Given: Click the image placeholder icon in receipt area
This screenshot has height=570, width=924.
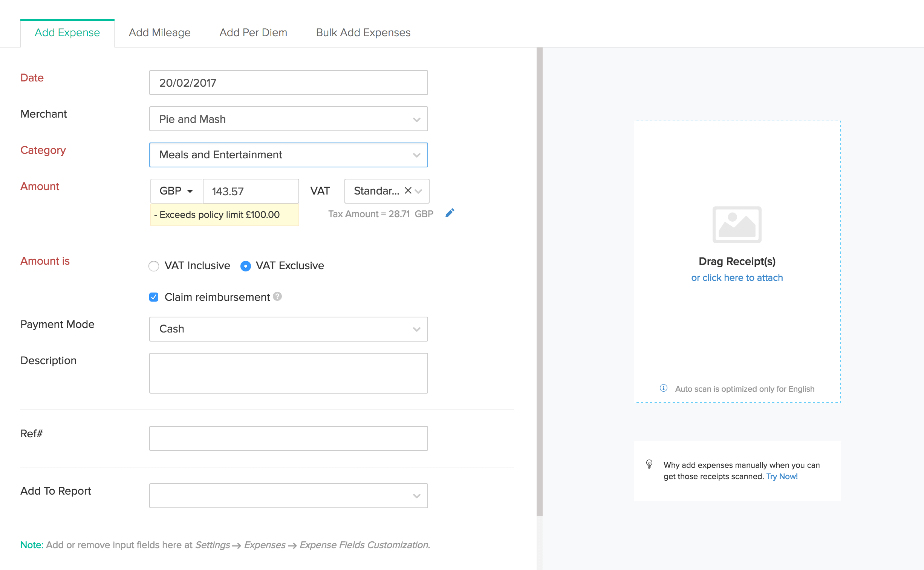Looking at the screenshot, I should pyautogui.click(x=736, y=225).
